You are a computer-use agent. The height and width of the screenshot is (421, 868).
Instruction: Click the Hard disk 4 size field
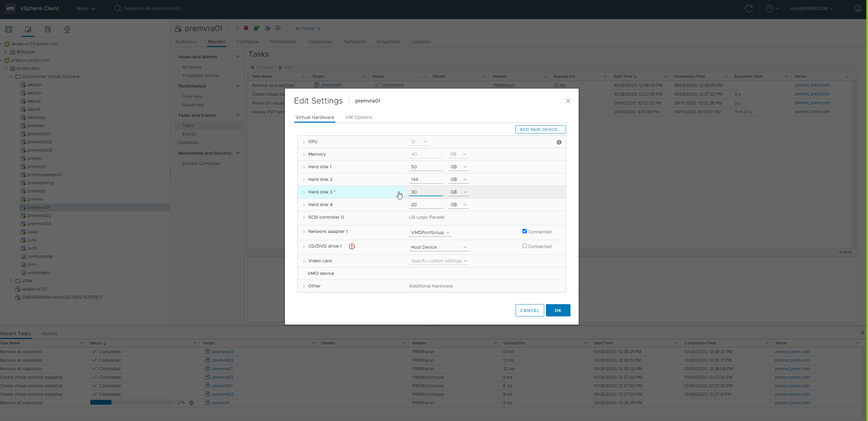pyautogui.click(x=426, y=205)
